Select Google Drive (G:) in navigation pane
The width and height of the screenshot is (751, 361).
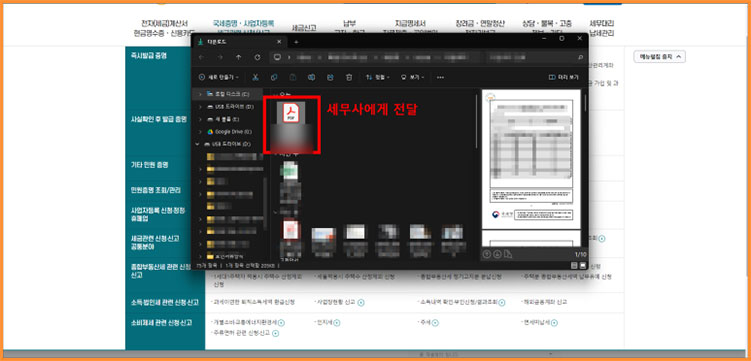(x=229, y=132)
